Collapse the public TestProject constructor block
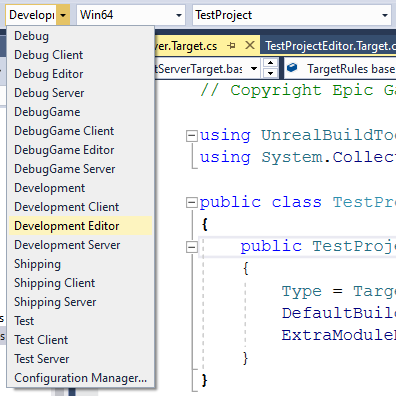This screenshot has width=396, height=396. (191, 247)
